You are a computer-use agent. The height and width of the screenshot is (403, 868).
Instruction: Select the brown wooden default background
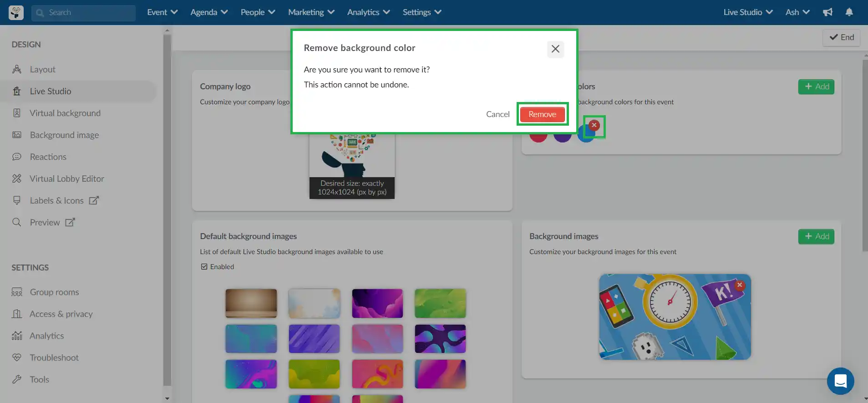point(251,303)
